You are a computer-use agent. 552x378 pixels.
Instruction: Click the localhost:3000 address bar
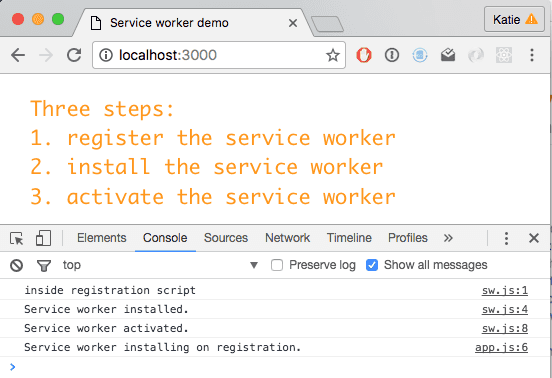coord(218,55)
